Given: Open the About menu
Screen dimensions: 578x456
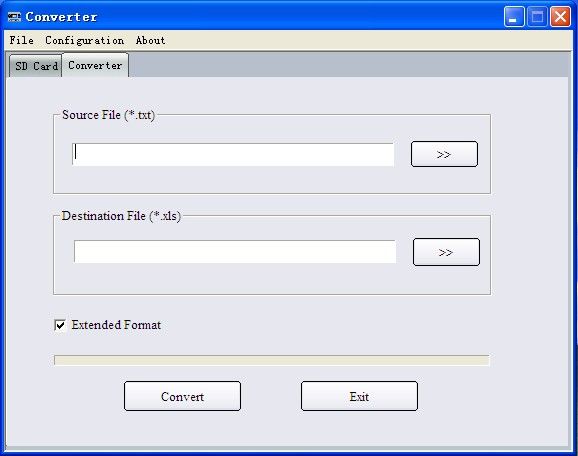Looking at the screenshot, I should pos(150,40).
